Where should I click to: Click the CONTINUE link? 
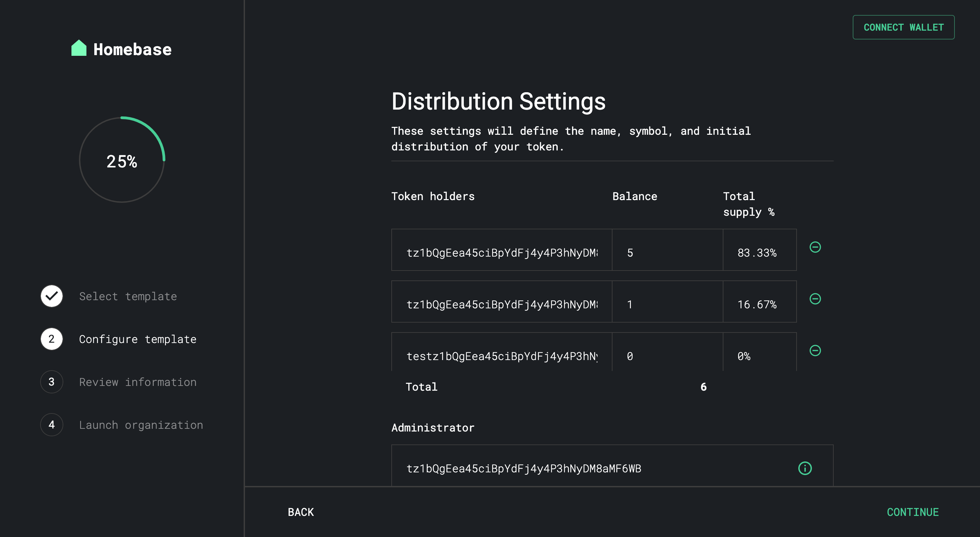coord(913,512)
